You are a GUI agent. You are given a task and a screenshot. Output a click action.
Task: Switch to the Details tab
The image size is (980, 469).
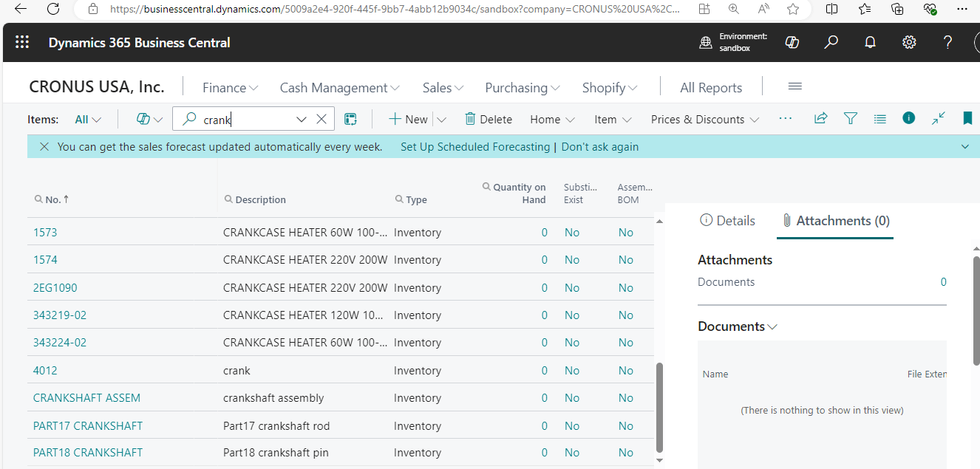click(727, 220)
